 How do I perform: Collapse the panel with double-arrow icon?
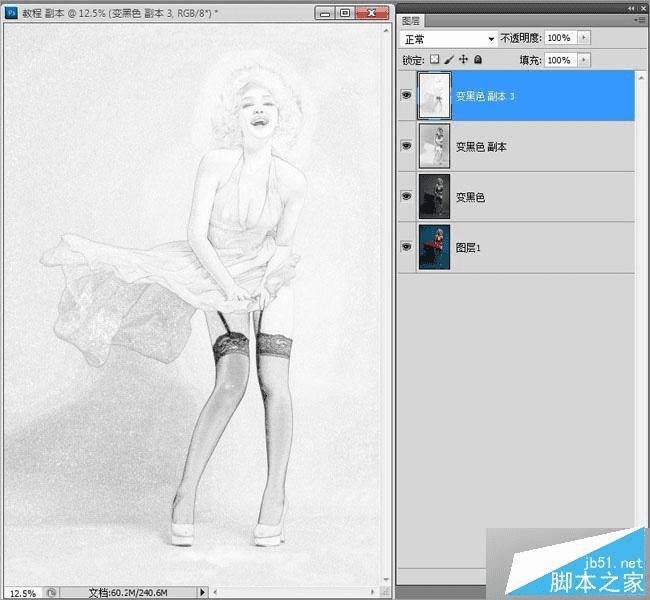pyautogui.click(x=631, y=8)
